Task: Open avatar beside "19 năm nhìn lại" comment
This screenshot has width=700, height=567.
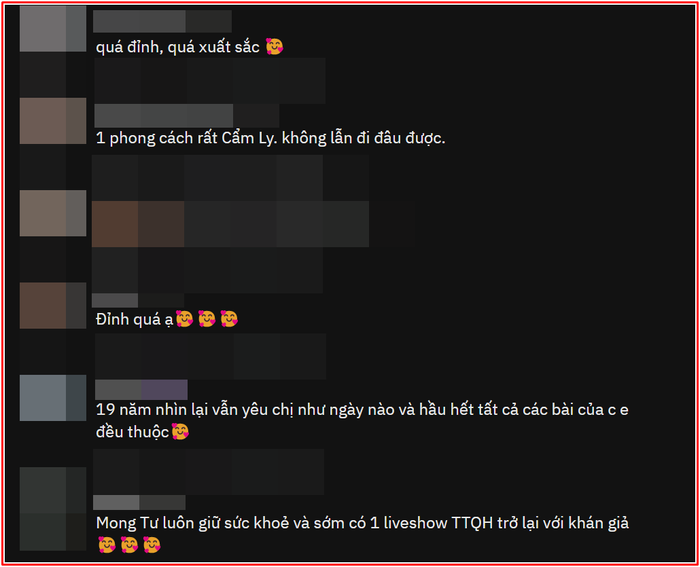Action: tap(53, 398)
